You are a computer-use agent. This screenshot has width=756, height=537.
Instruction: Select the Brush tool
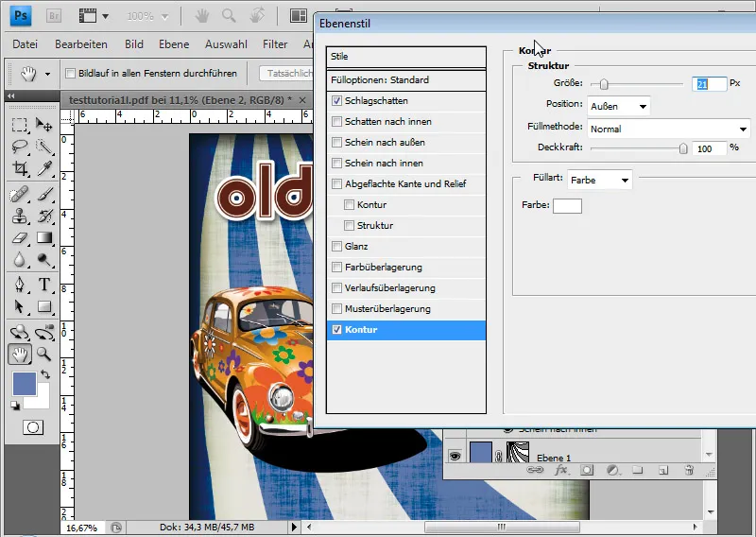coord(44,195)
